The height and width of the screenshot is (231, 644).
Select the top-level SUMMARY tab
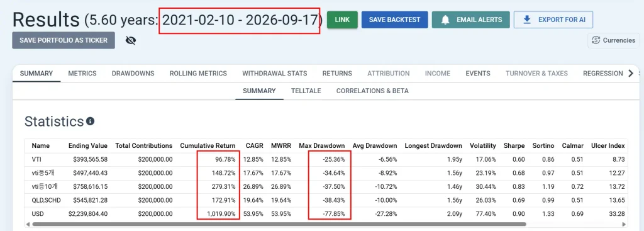36,74
